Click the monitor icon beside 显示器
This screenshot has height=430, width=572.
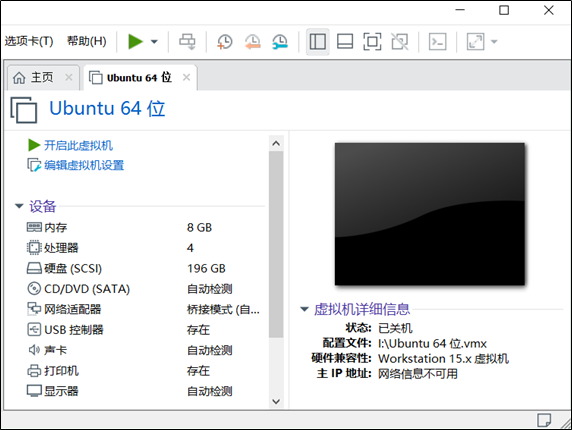tap(34, 391)
